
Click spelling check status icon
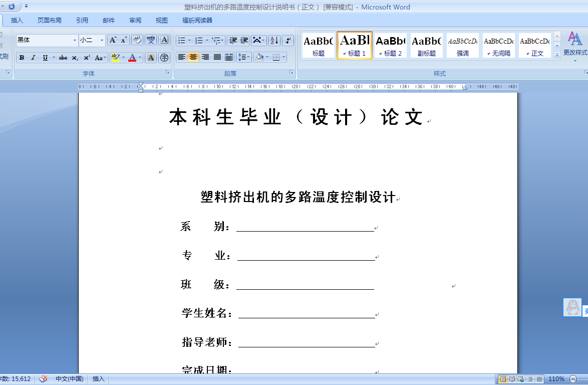click(x=43, y=378)
